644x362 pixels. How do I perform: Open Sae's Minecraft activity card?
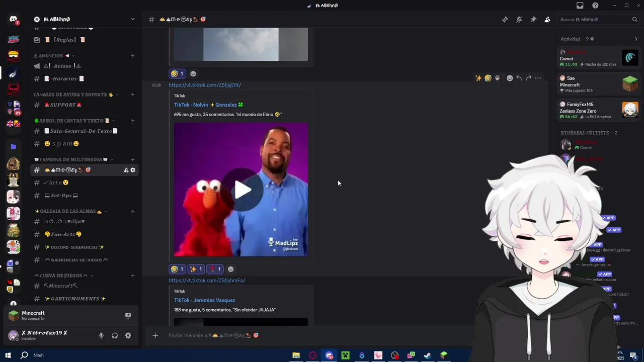click(599, 84)
